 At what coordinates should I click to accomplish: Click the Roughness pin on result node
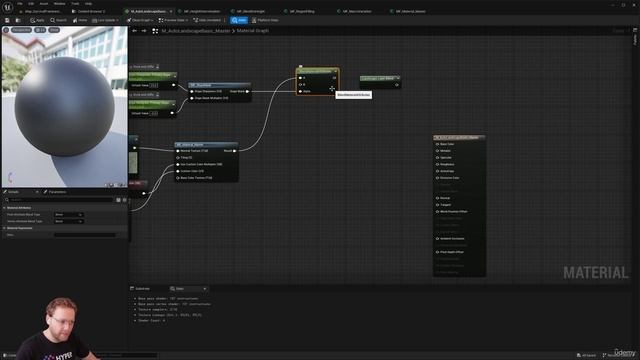tap(437, 164)
